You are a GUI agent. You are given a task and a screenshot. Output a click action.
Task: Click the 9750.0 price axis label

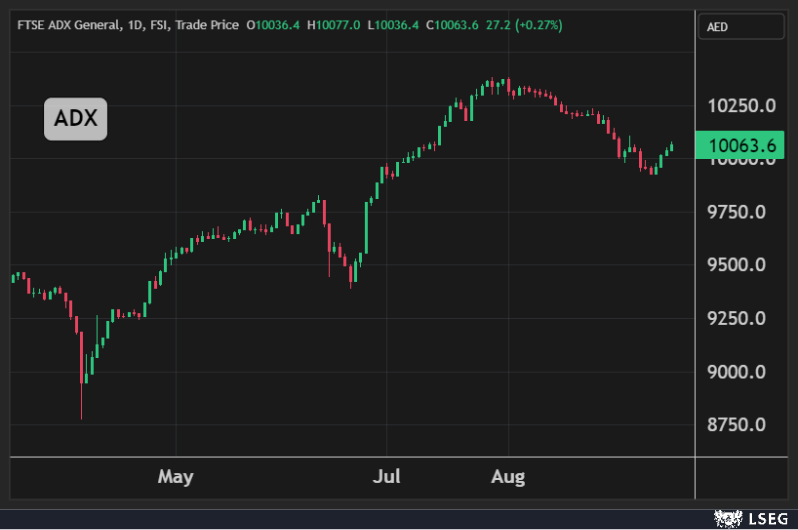[x=736, y=212]
